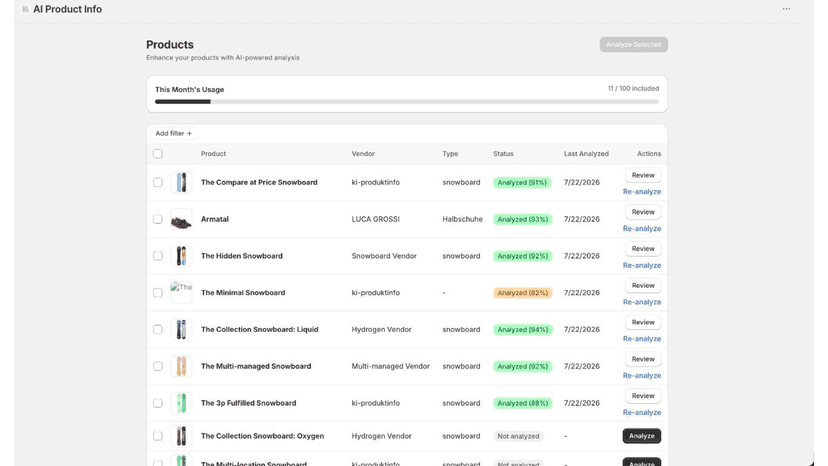Screen dimensions: 828x466
Task: Click the orange Analyzed (82%) badge
Action: click(522, 293)
